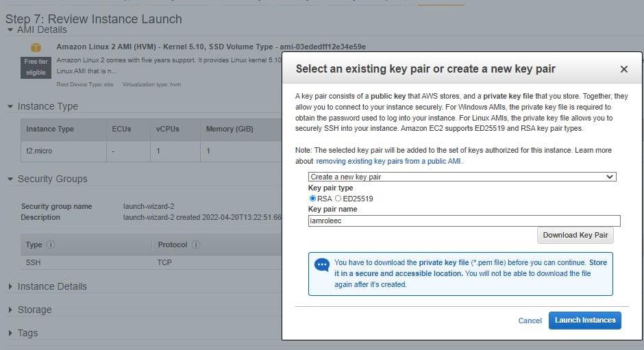Click the 'Key pair type' label
Viewport: 644px width, 350px height.
pos(331,188)
